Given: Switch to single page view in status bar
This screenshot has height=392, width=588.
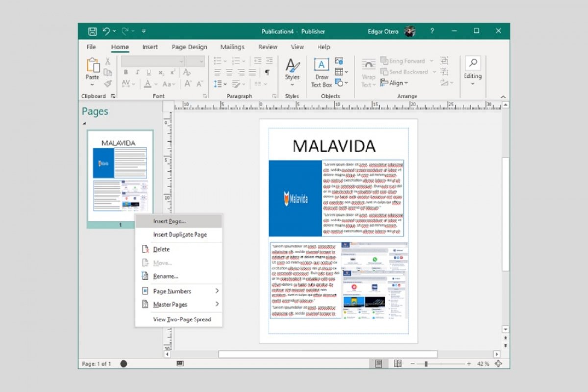Looking at the screenshot, I should [x=378, y=364].
